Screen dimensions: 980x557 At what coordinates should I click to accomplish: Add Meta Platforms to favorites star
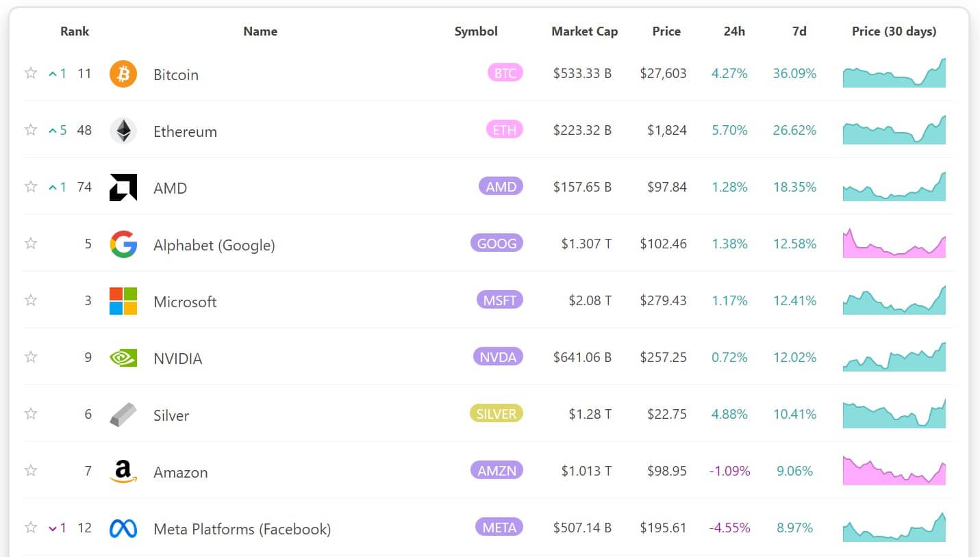click(x=31, y=528)
